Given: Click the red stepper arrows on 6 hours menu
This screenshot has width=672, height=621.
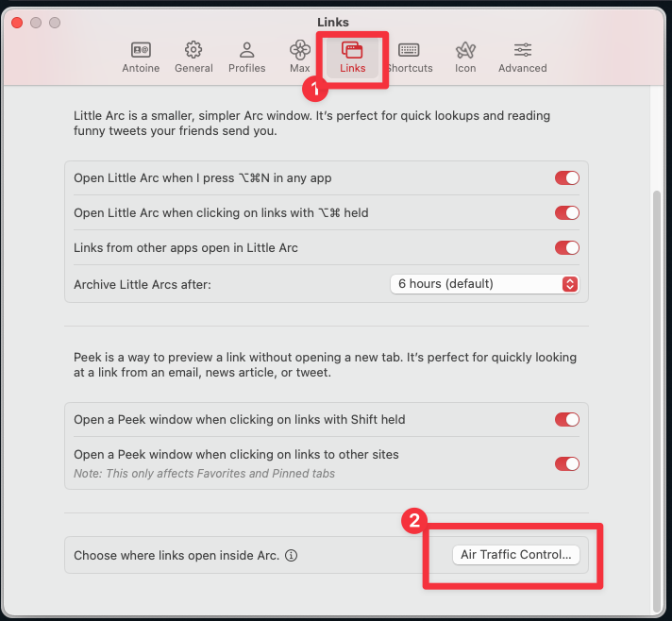Looking at the screenshot, I should (x=569, y=283).
